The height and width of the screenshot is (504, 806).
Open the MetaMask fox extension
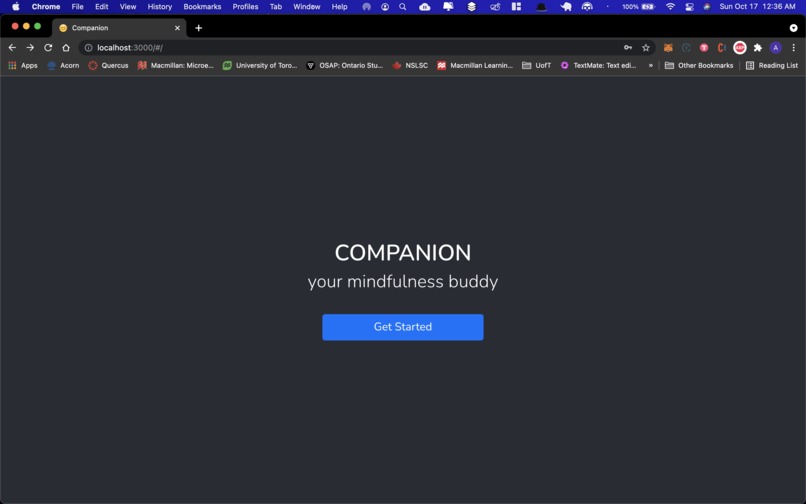click(668, 48)
